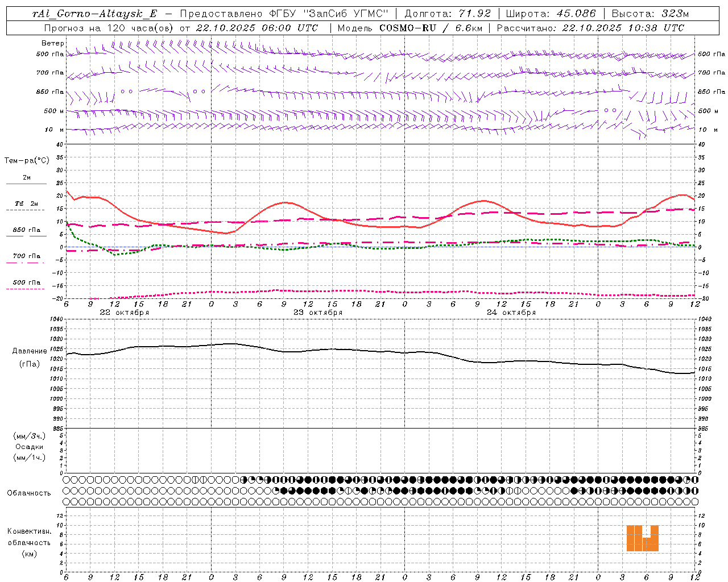Click 850 гПа in the temperature legend
The width and height of the screenshot is (728, 582).
(26, 230)
